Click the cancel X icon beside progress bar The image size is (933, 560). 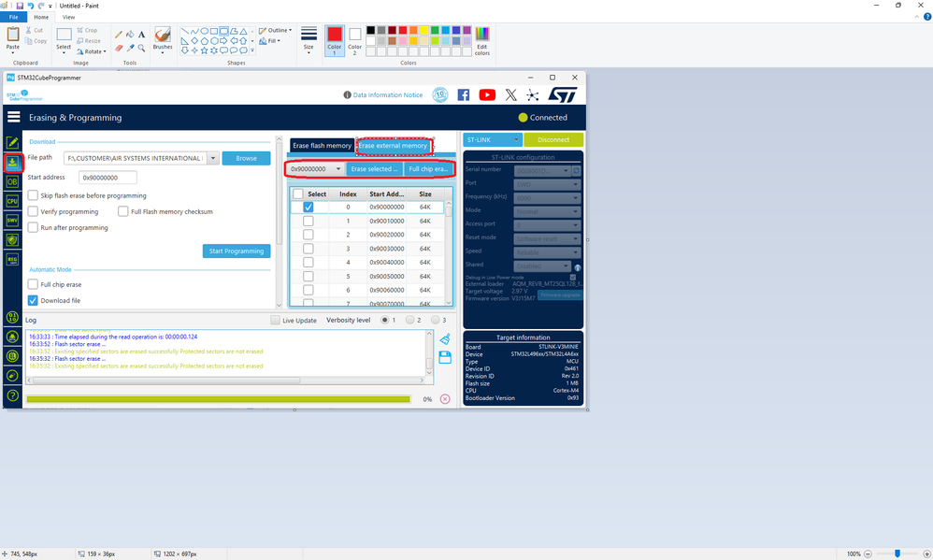pos(445,398)
